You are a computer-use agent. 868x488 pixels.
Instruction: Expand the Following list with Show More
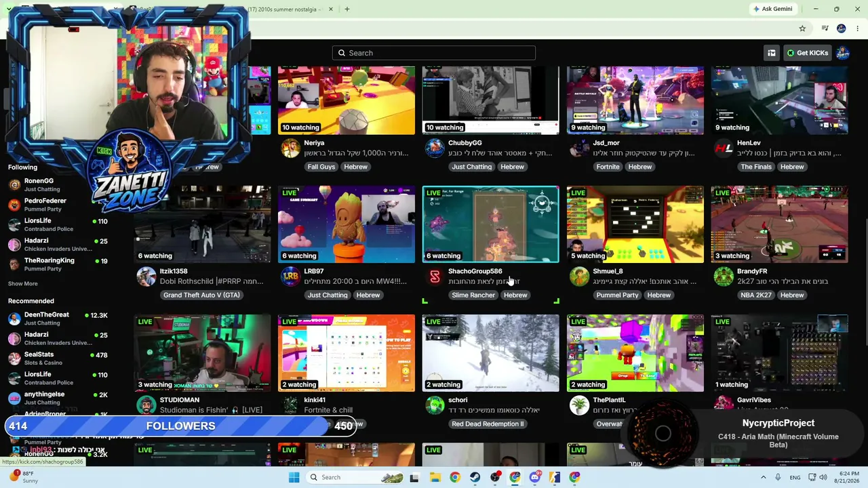tap(23, 283)
